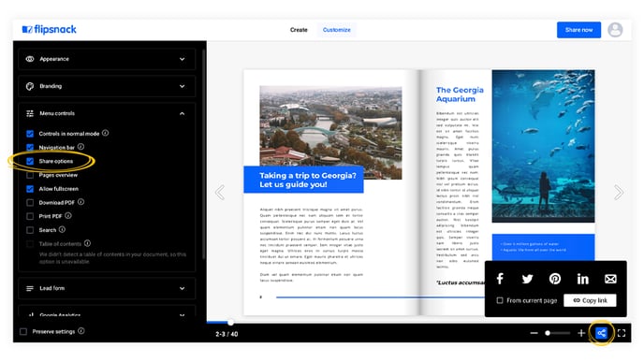Adjust the zoom level slider

click(x=557, y=333)
